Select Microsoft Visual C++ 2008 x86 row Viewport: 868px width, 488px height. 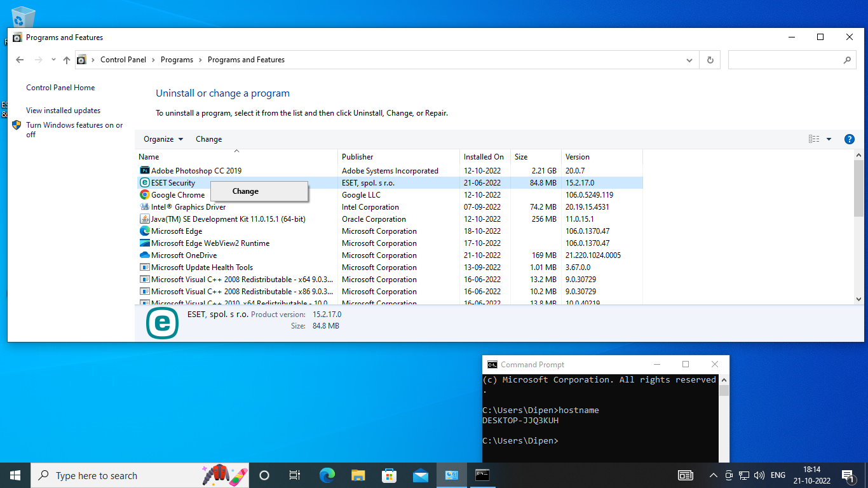(x=389, y=291)
